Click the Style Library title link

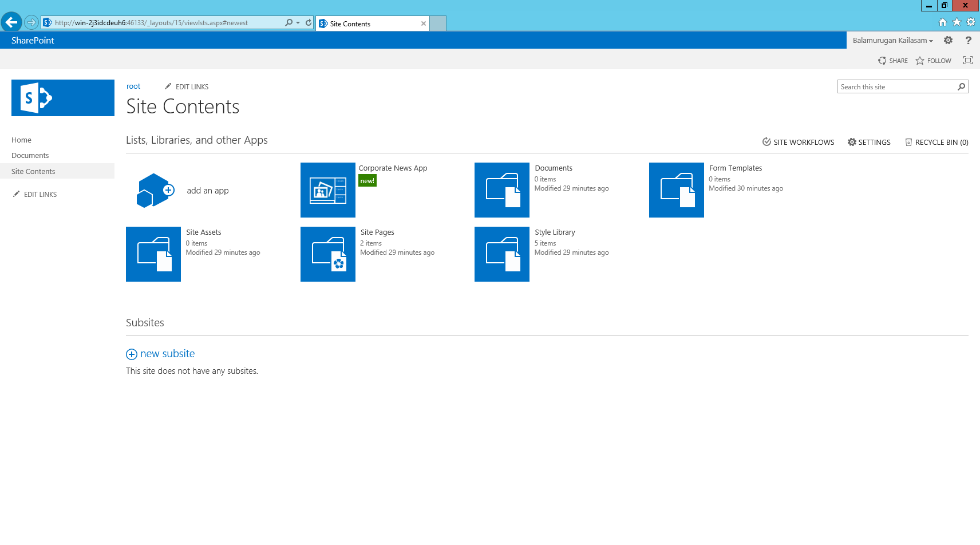pyautogui.click(x=555, y=232)
